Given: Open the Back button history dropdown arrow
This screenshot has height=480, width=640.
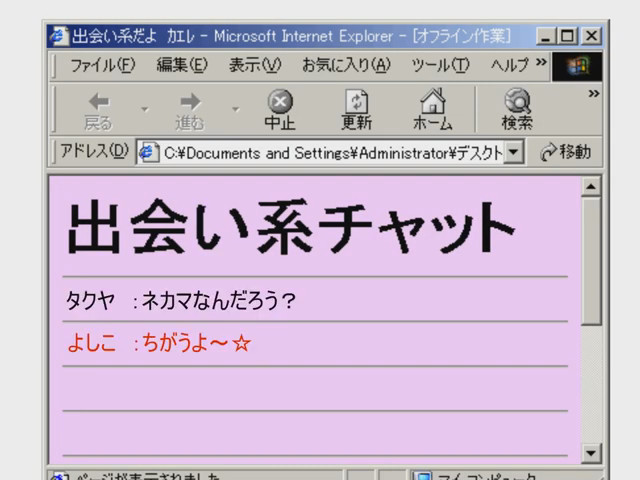Looking at the screenshot, I should click(x=144, y=108).
